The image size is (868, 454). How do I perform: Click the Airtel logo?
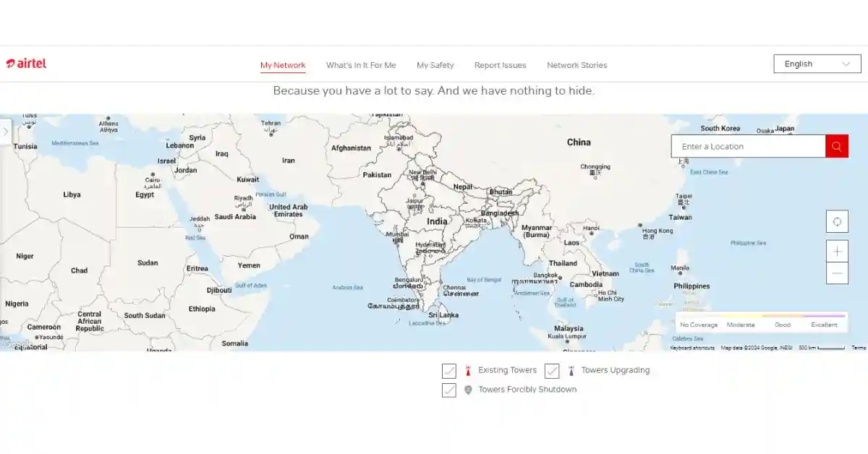[26, 64]
